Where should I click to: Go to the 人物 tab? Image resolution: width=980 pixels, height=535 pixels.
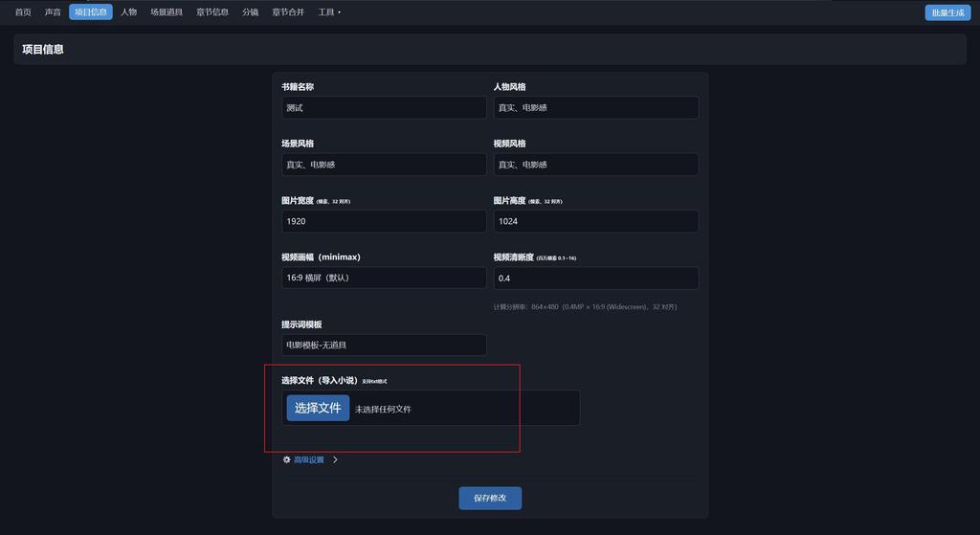(x=129, y=11)
